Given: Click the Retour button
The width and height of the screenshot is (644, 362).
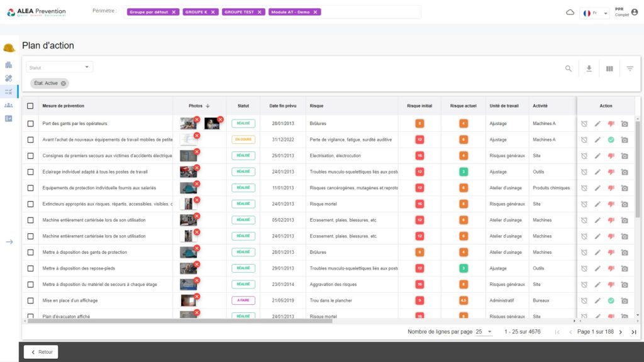Looking at the screenshot, I should pos(41,352).
